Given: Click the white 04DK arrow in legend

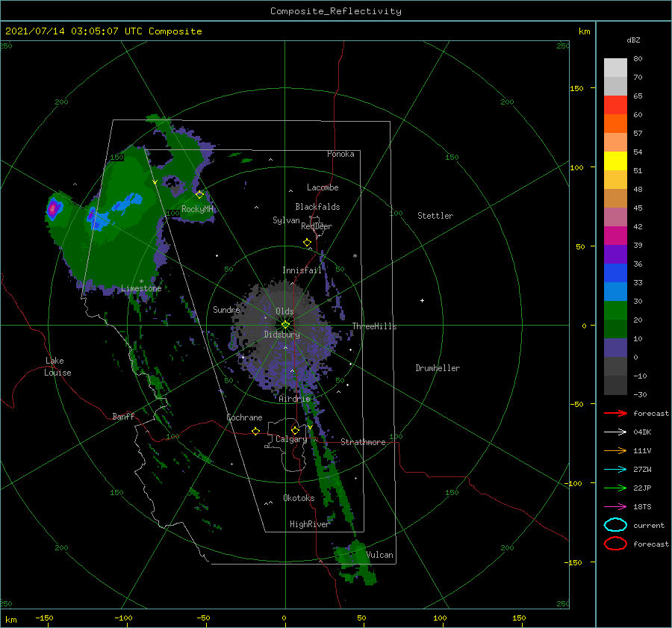Looking at the screenshot, I should pyautogui.click(x=615, y=432).
